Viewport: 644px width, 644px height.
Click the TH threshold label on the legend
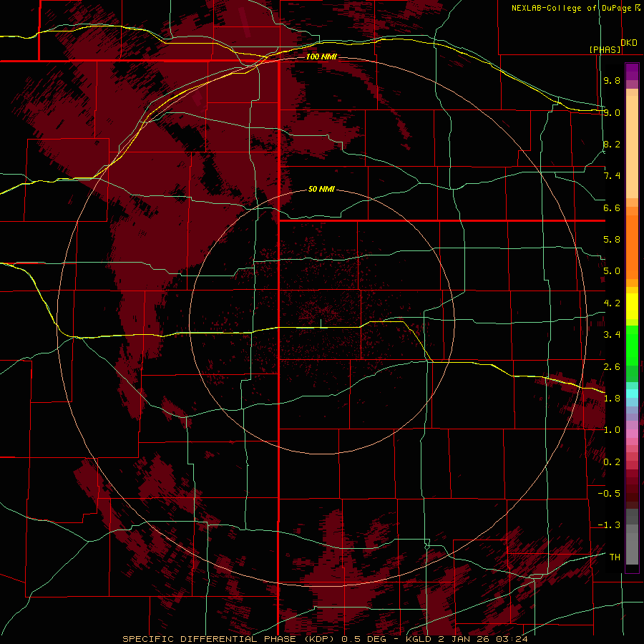(615, 557)
